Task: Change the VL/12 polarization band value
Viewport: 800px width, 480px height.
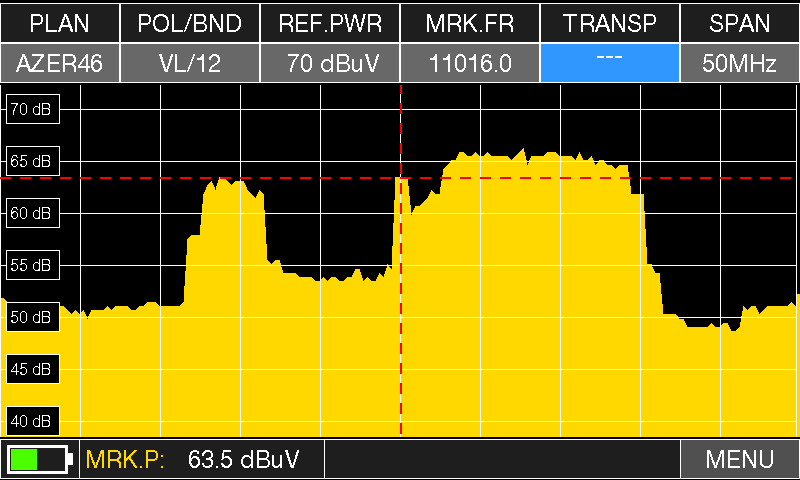Action: (x=190, y=63)
